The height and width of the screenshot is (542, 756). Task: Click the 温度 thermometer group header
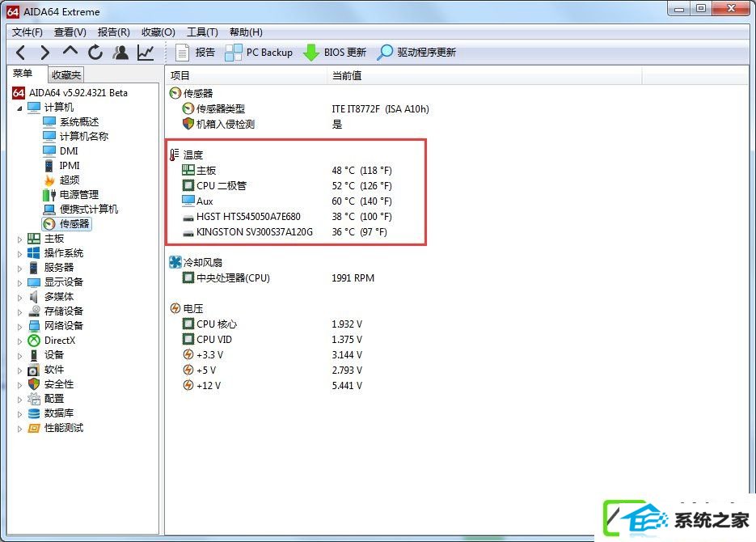click(x=187, y=155)
